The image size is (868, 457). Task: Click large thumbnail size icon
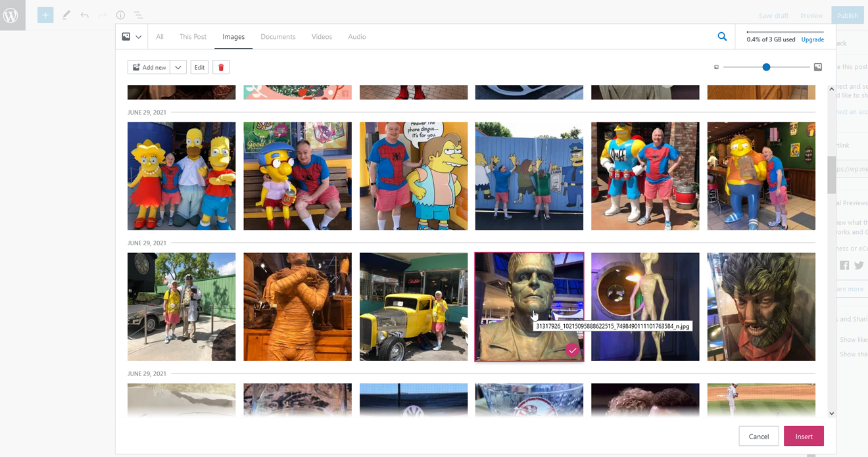[818, 67]
